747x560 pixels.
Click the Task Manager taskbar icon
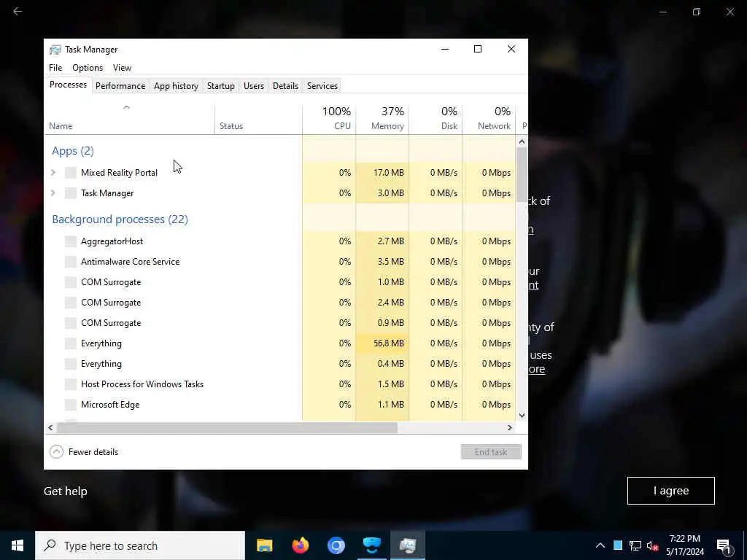click(408, 545)
